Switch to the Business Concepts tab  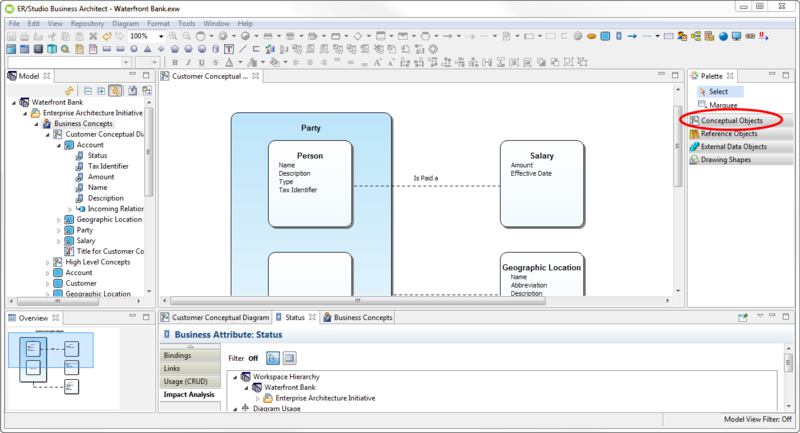coord(358,317)
